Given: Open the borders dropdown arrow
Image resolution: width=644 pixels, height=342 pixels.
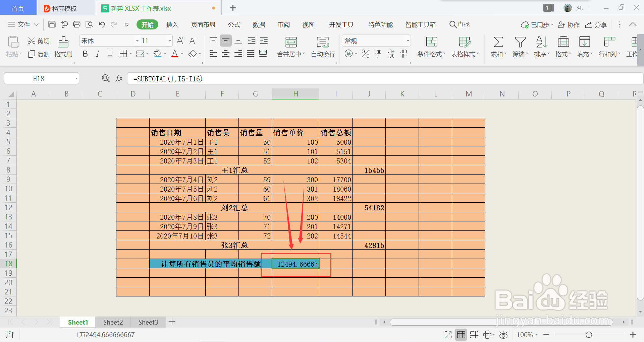Looking at the screenshot, I should pos(130,54).
